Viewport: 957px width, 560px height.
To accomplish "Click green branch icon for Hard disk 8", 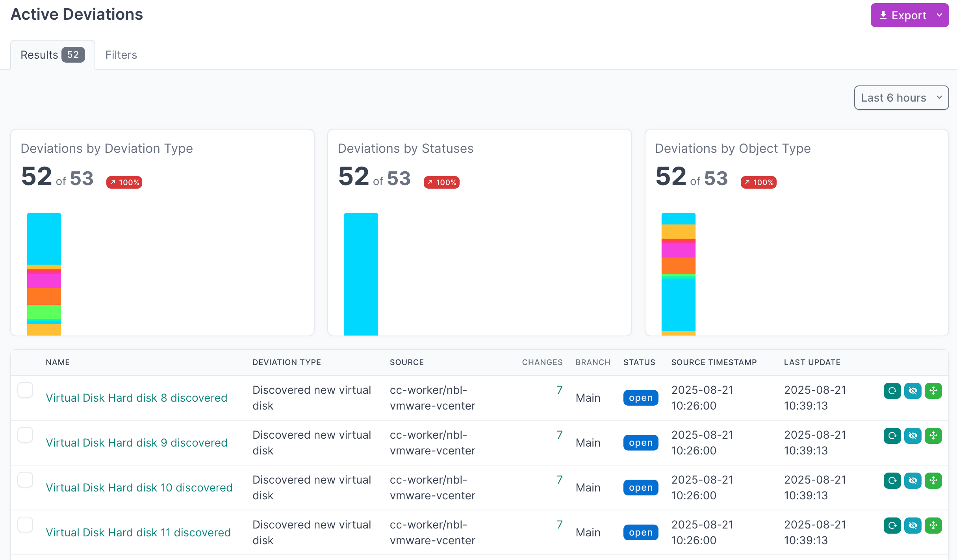I will tap(933, 391).
